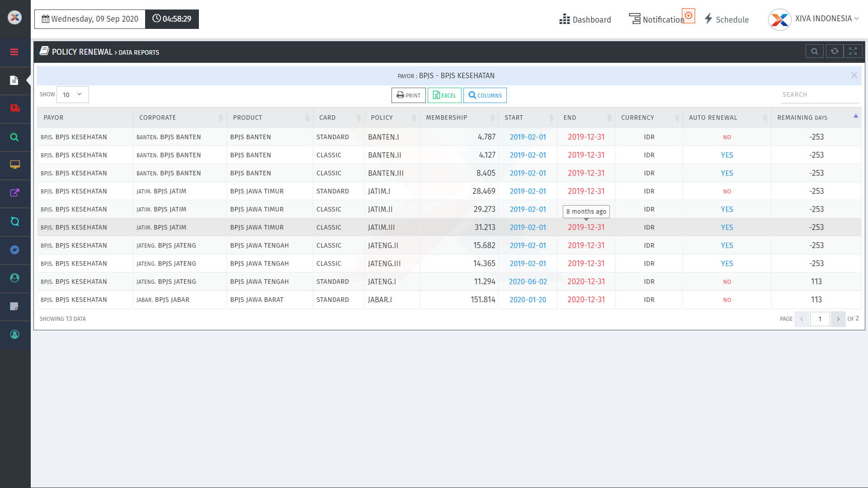This screenshot has width=868, height=488.
Task: Click the calendar date display
Action: coord(90,19)
